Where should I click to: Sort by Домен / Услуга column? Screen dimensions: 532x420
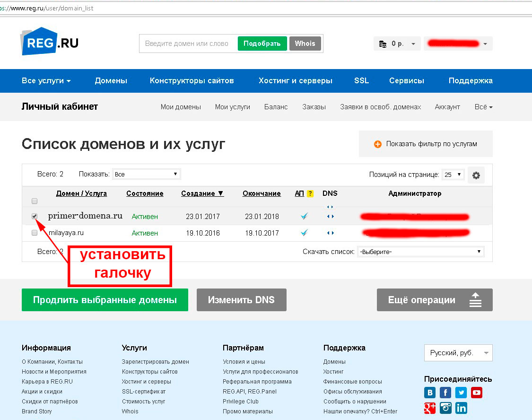coord(81,193)
